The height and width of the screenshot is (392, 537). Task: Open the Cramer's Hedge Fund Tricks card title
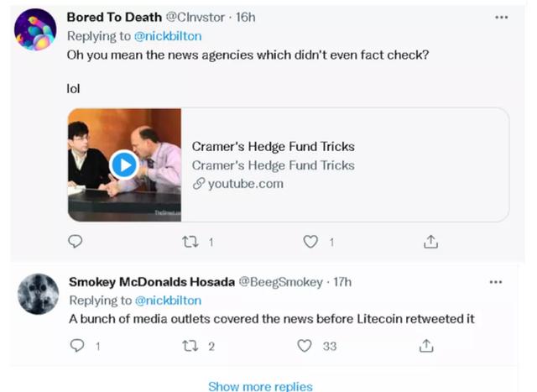(273, 147)
